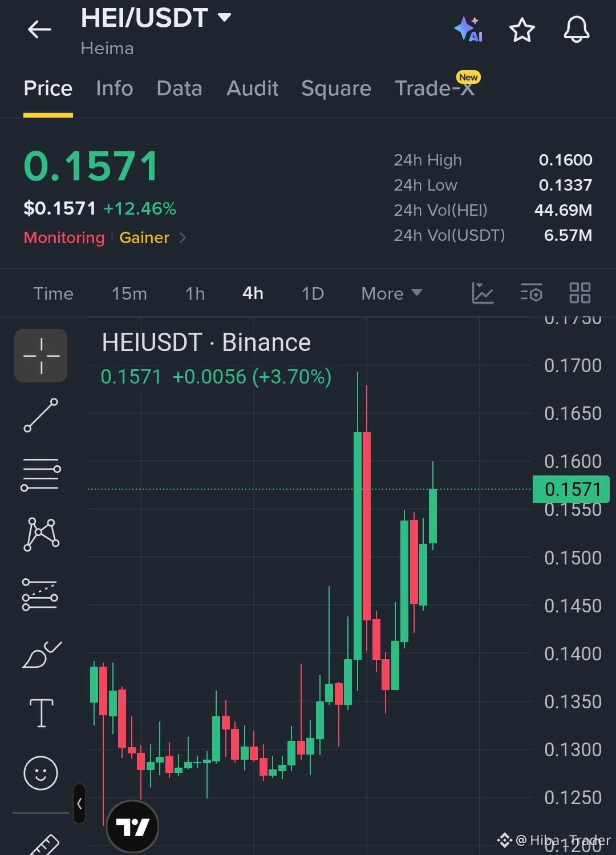Open chart settings list icon

531,293
